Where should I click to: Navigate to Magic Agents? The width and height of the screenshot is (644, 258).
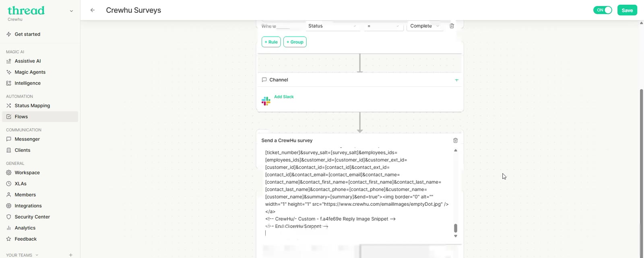(x=30, y=72)
